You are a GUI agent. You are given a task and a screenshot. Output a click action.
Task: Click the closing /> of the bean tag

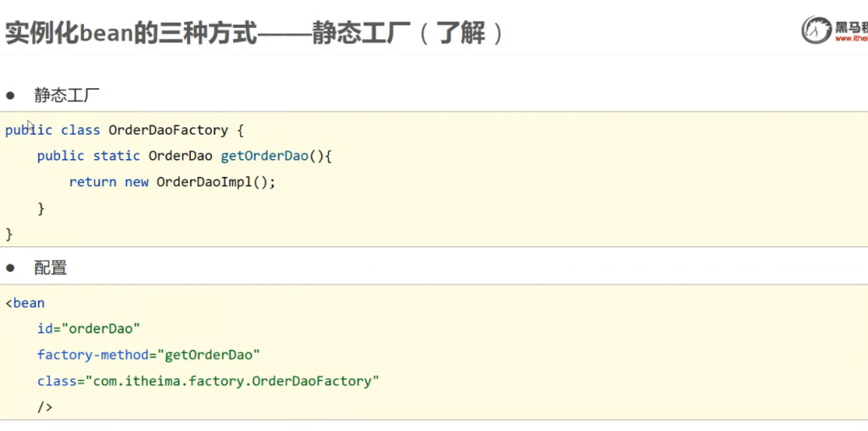(x=45, y=407)
